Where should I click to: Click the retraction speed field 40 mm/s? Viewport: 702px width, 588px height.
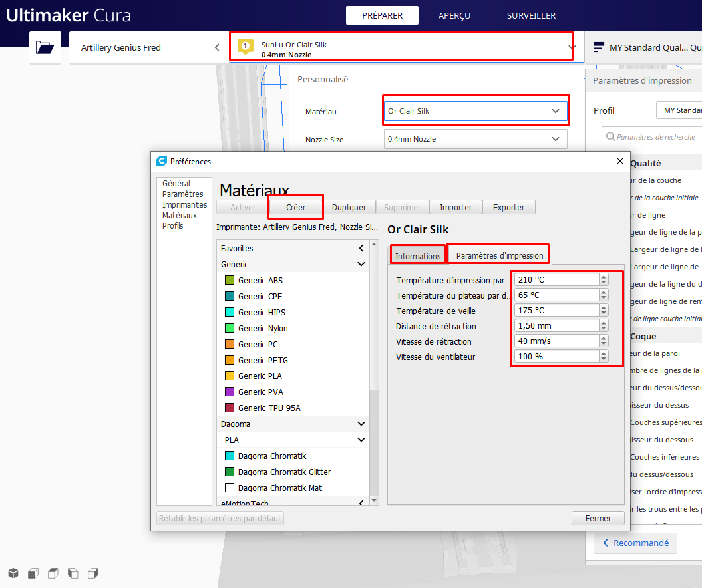(x=556, y=341)
